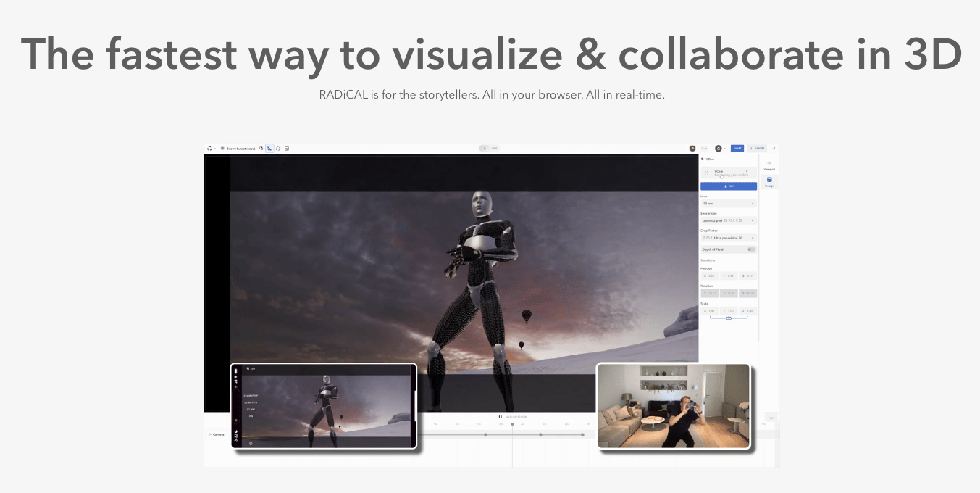Click the phone preview thumbnail
The width and height of the screenshot is (980, 493).
[x=324, y=406]
